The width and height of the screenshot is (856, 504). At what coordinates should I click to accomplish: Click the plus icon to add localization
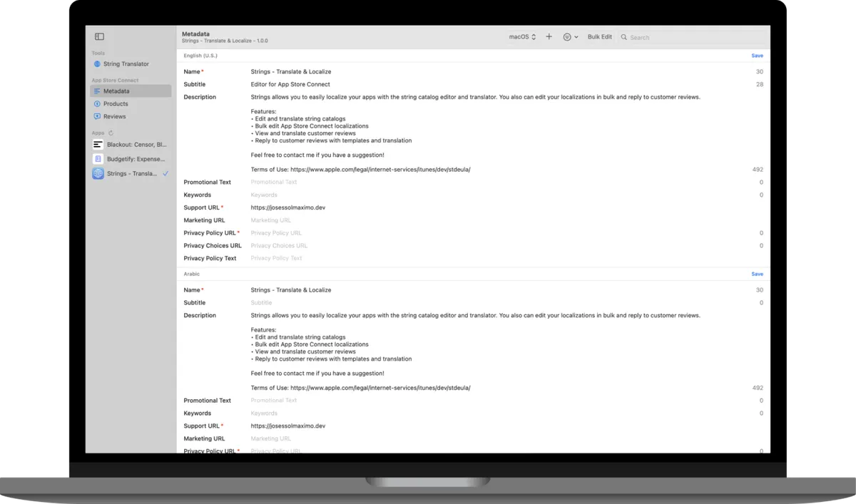coord(549,37)
